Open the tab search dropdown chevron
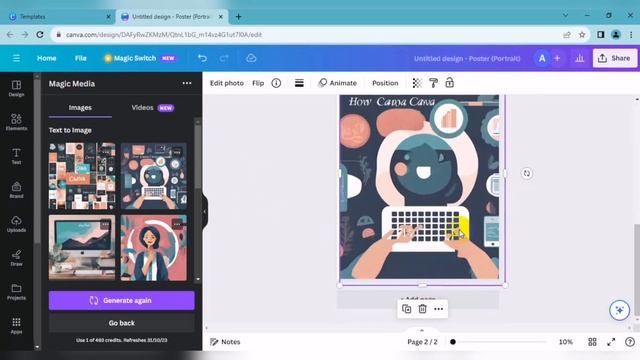The height and width of the screenshot is (360, 640). pyautogui.click(x=565, y=16)
